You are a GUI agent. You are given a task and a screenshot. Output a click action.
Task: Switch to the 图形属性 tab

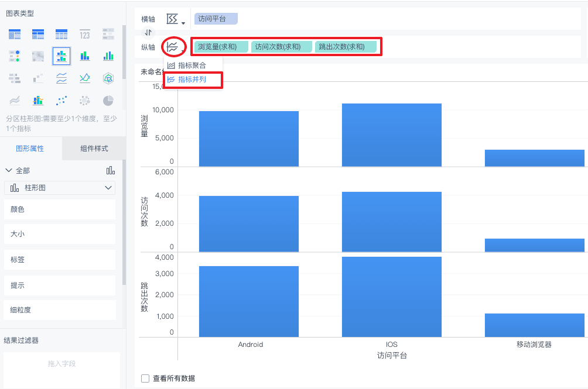click(30, 149)
